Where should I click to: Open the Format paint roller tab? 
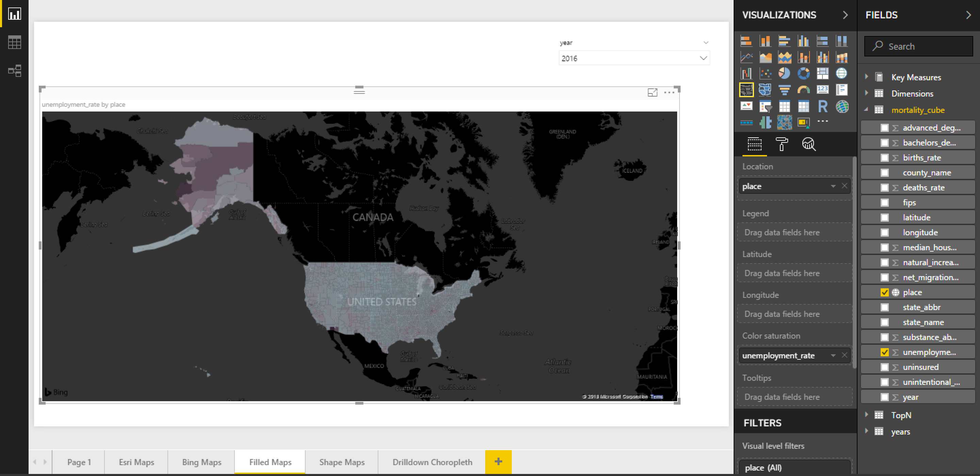point(781,144)
